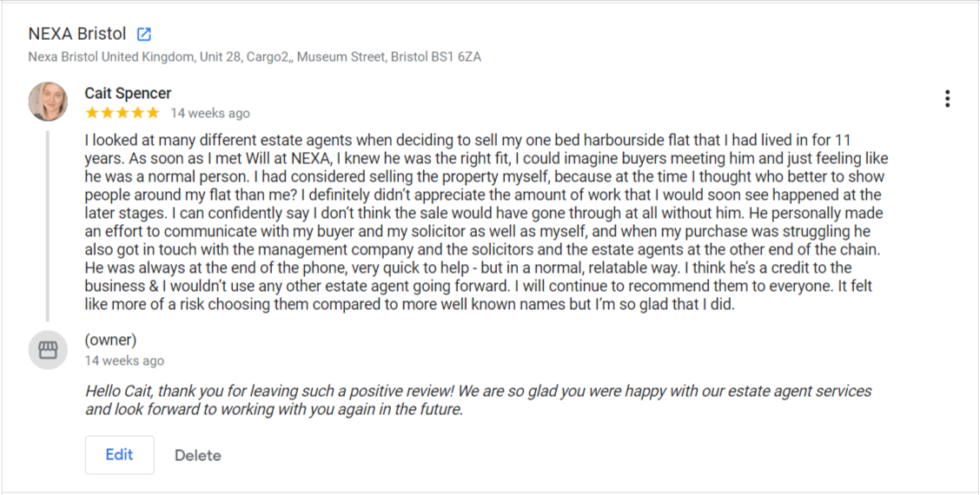Click Cait Spencer's profile photo
The width and height of the screenshot is (980, 495).
[48, 102]
